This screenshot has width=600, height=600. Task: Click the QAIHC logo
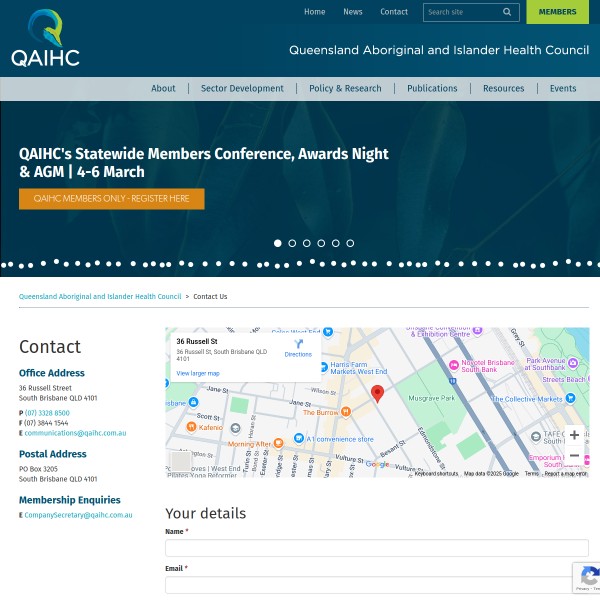45,38
